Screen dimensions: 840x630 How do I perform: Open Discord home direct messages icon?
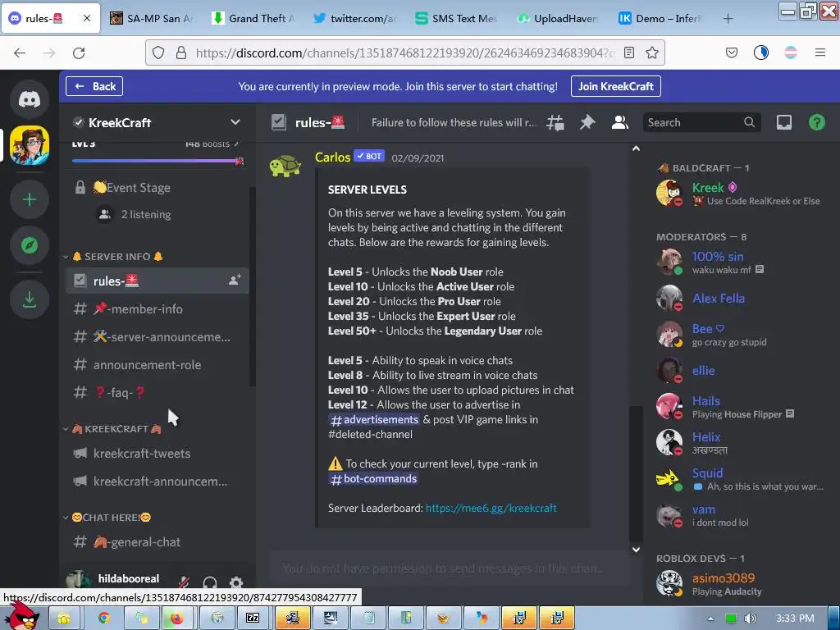[x=30, y=99]
